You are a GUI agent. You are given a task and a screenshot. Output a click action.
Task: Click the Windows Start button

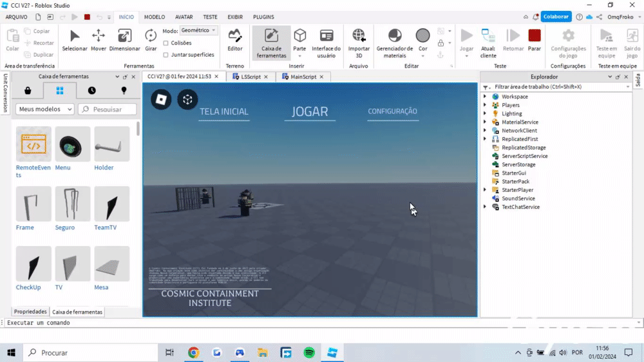coord(11,352)
